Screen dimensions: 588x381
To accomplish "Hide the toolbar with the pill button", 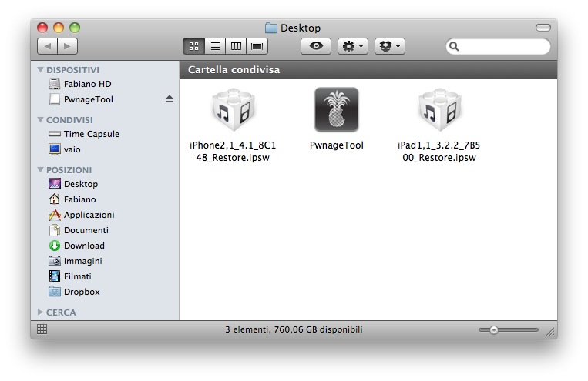I will (x=543, y=28).
